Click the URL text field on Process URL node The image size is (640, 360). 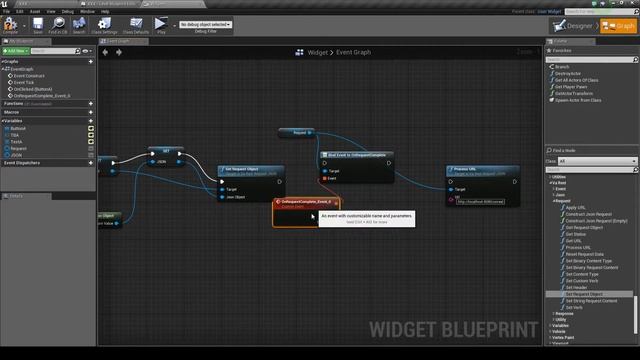coord(480,202)
